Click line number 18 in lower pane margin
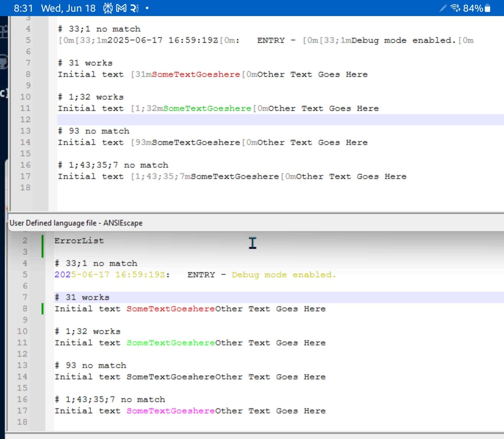This screenshot has width=504, height=439. tap(22, 422)
